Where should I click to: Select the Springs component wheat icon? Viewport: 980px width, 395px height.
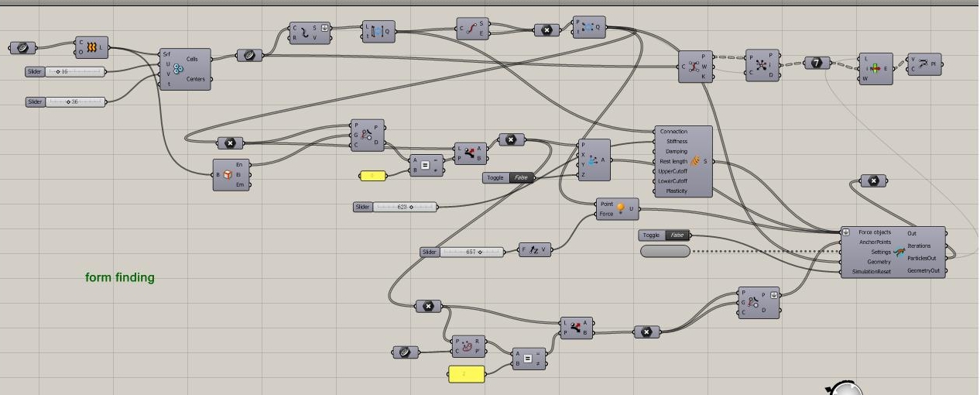coord(695,161)
